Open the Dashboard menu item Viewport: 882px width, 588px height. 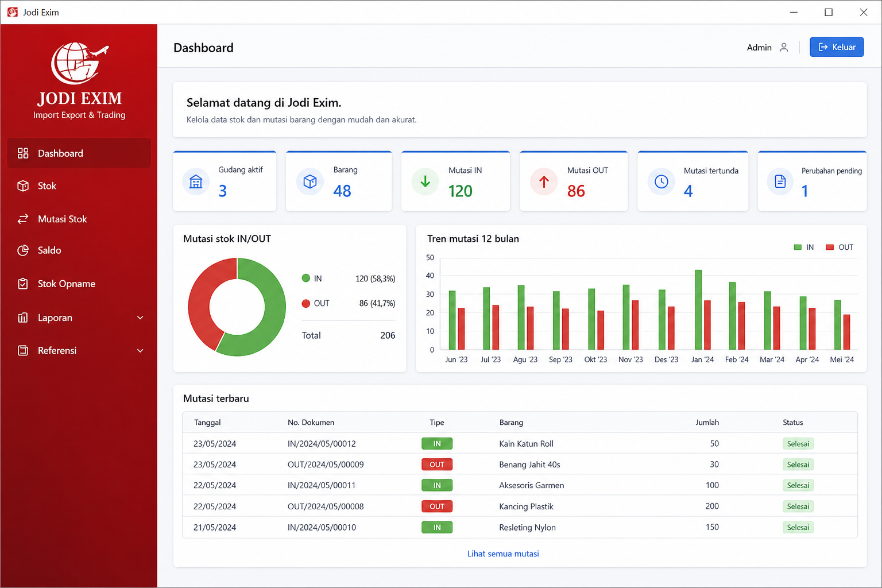point(79,153)
